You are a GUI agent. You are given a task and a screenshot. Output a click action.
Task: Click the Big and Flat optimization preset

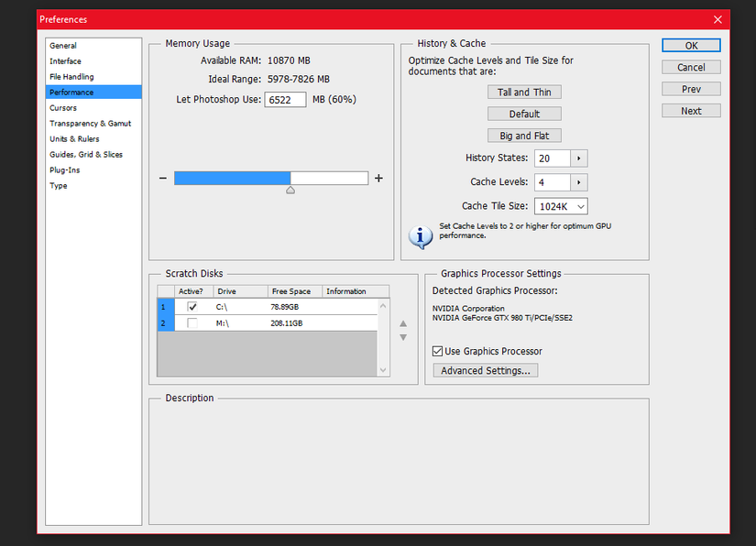coord(524,135)
